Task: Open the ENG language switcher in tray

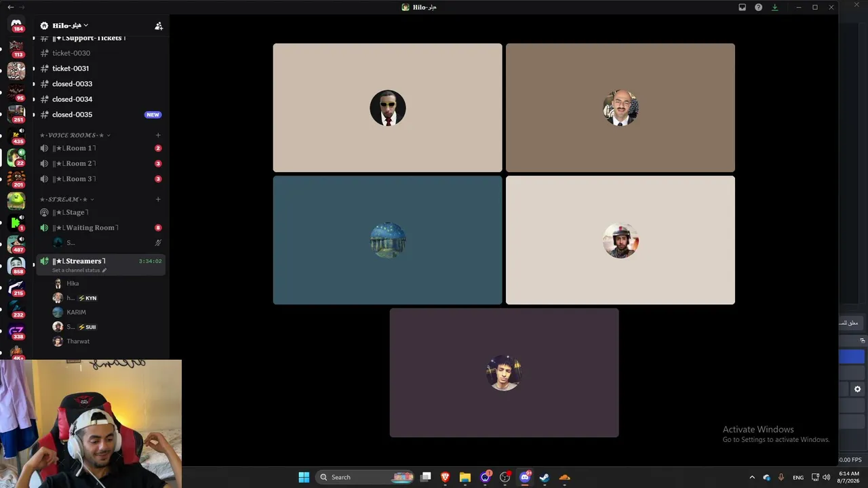Action: tap(798, 477)
